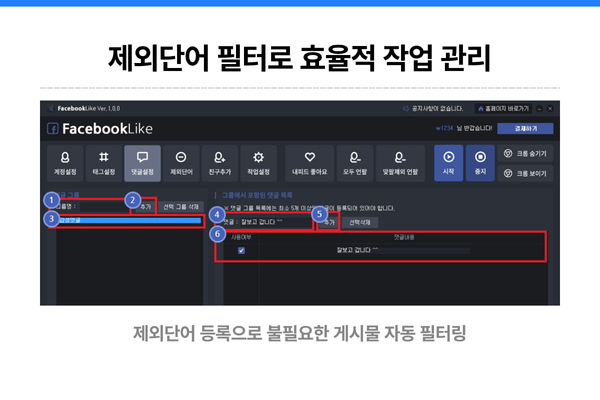This screenshot has width=600, height=400.
Task: Open 홈페이지 바로가기 homepage shortcut
Action: tap(504, 109)
